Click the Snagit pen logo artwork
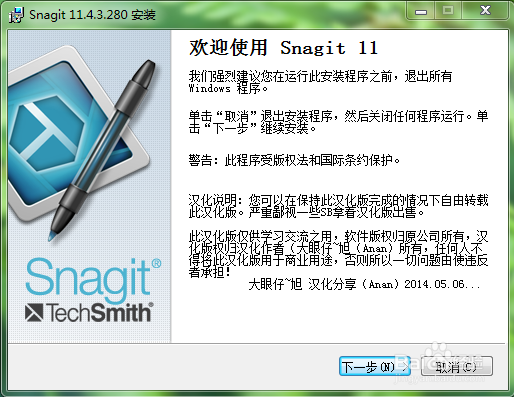The height and width of the screenshot is (397, 514). pyautogui.click(x=83, y=142)
